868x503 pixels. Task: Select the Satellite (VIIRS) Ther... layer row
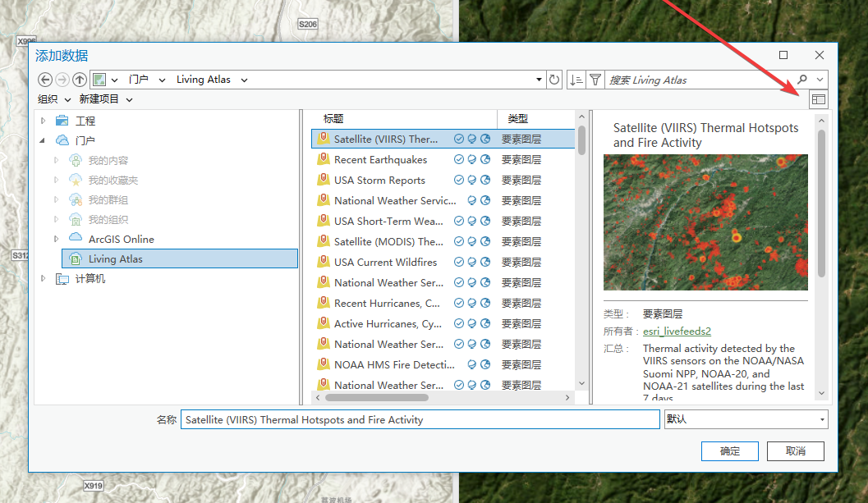[443, 139]
